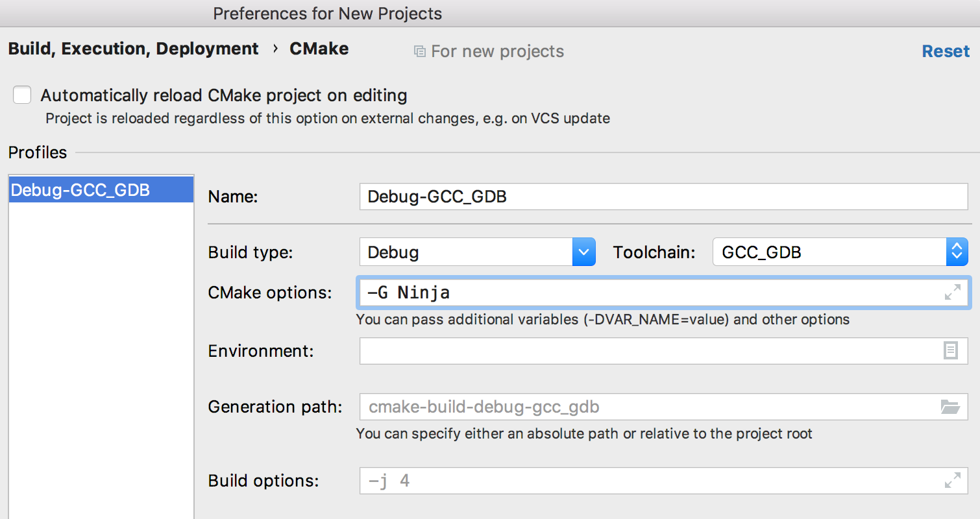Open the environment variables editor icon
The width and height of the screenshot is (980, 519).
point(950,351)
